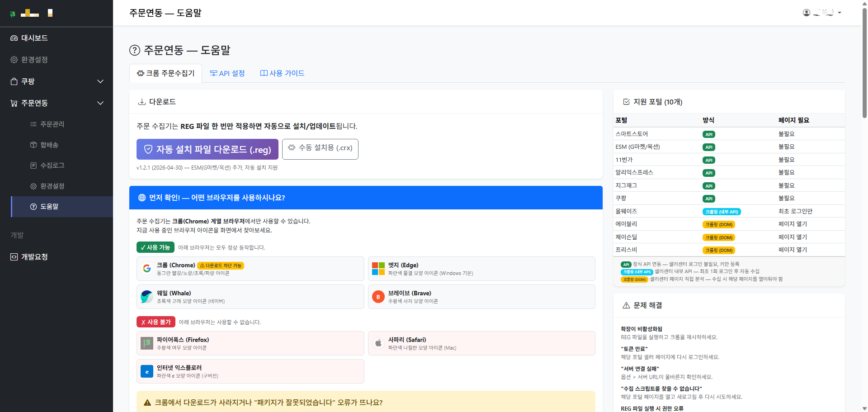
Task: Click the 주문관리 list icon
Action: pos(33,124)
